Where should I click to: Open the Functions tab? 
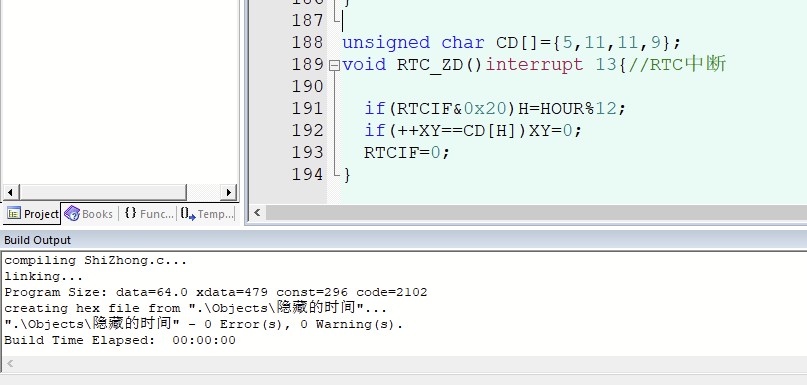(149, 214)
